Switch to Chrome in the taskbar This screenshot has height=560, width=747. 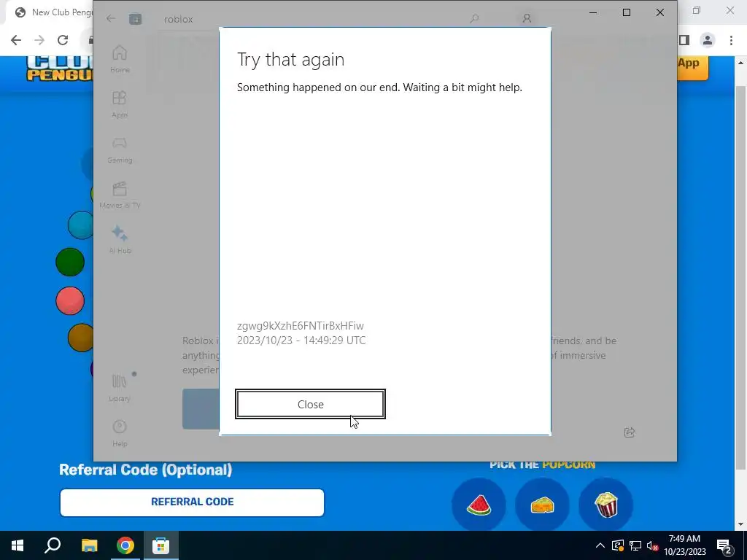click(x=125, y=545)
